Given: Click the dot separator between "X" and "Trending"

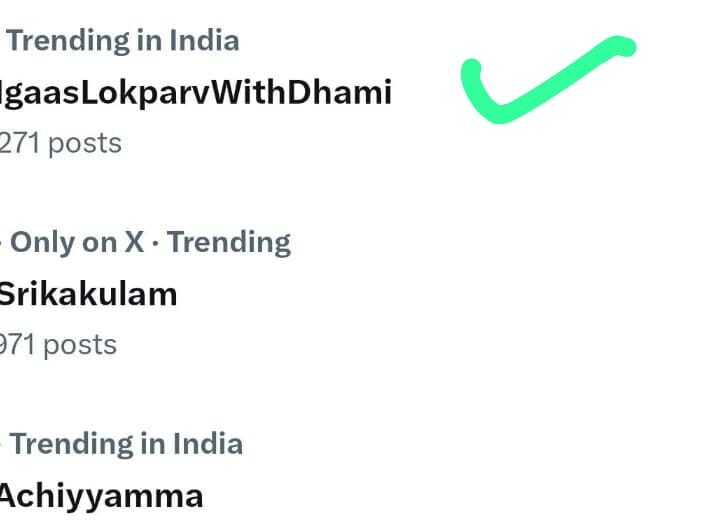Looking at the screenshot, I should (x=156, y=243).
